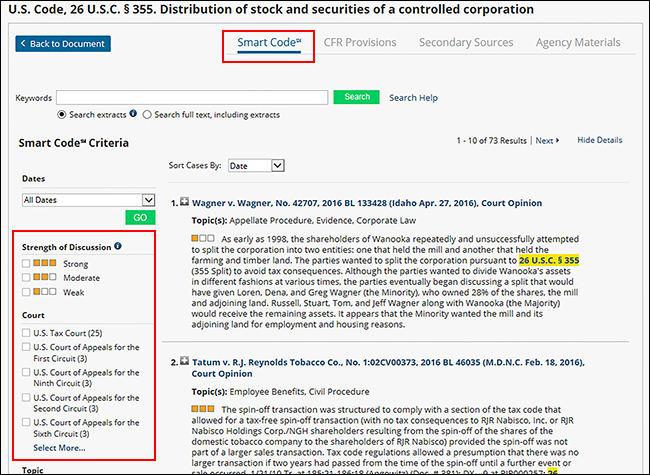Open the Search Help link
Viewport: 650px width, 475px height.
(413, 98)
